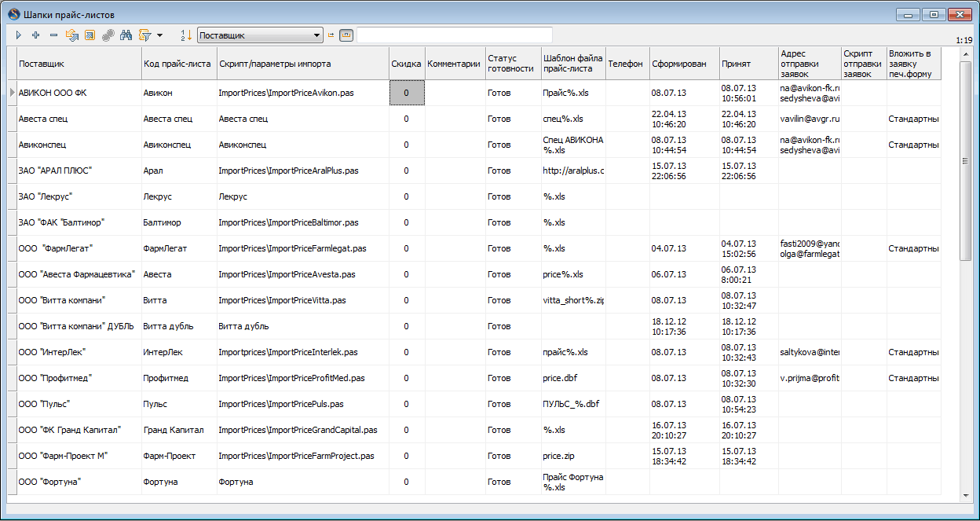
Task: Click the Гранд Капитал price code cell
Action: [x=179, y=430]
